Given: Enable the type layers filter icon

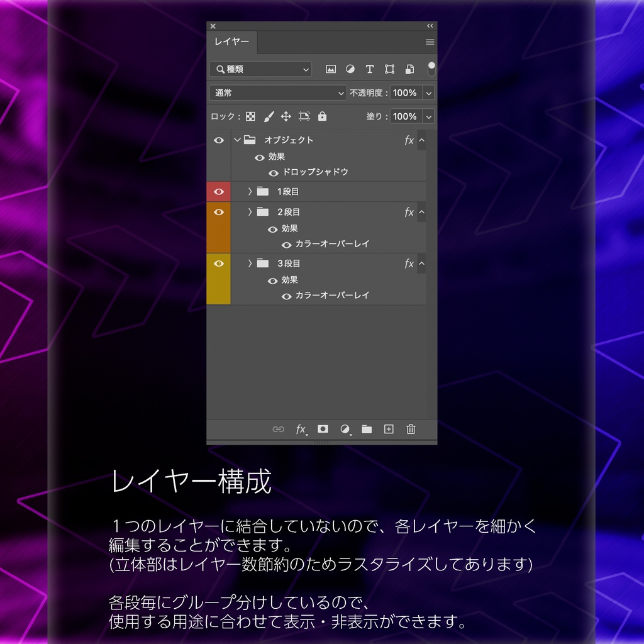Looking at the screenshot, I should 370,69.
